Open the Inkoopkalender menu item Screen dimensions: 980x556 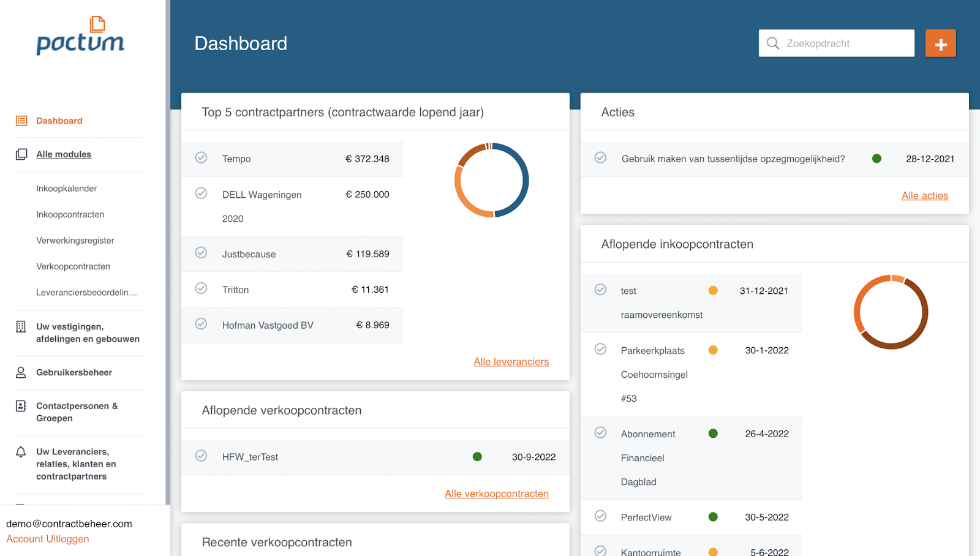[66, 188]
